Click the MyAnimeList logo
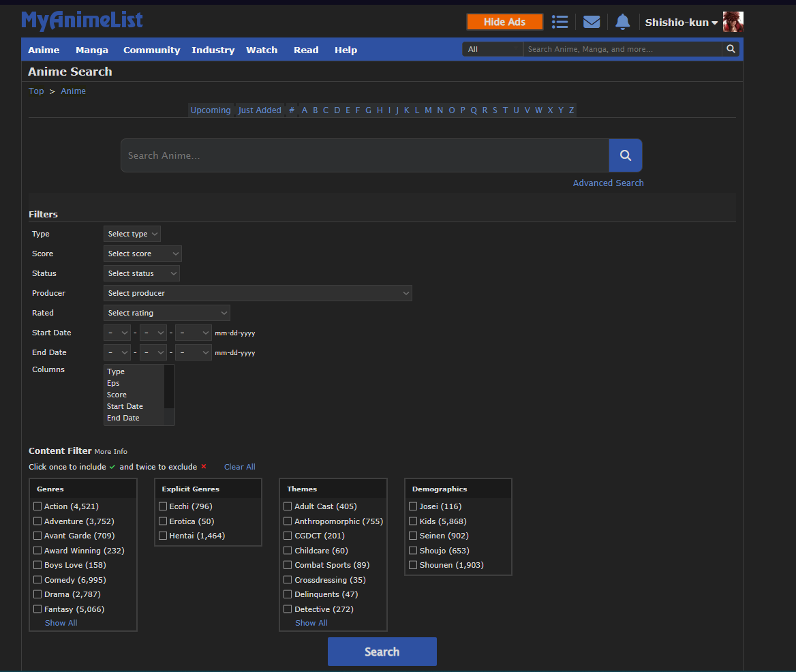Viewport: 796px width, 672px height. click(x=82, y=20)
